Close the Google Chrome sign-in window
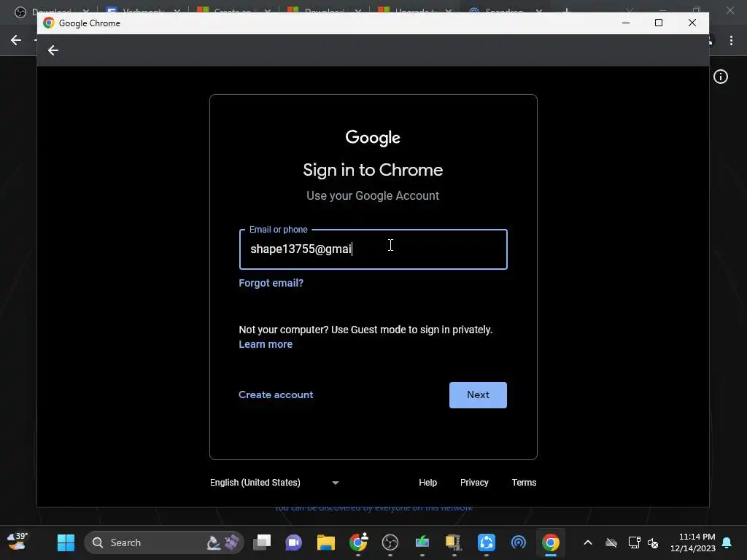This screenshot has width=747, height=560. [x=692, y=23]
